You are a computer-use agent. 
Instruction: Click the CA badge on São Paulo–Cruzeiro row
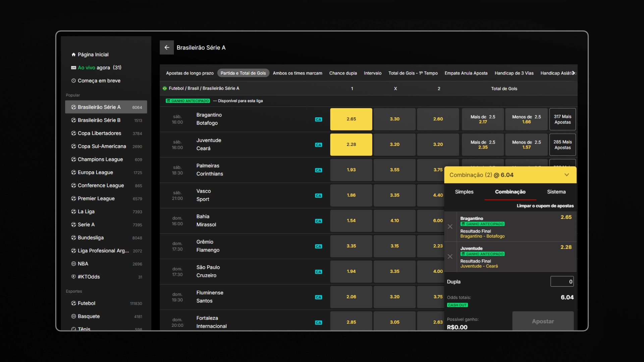(318, 272)
